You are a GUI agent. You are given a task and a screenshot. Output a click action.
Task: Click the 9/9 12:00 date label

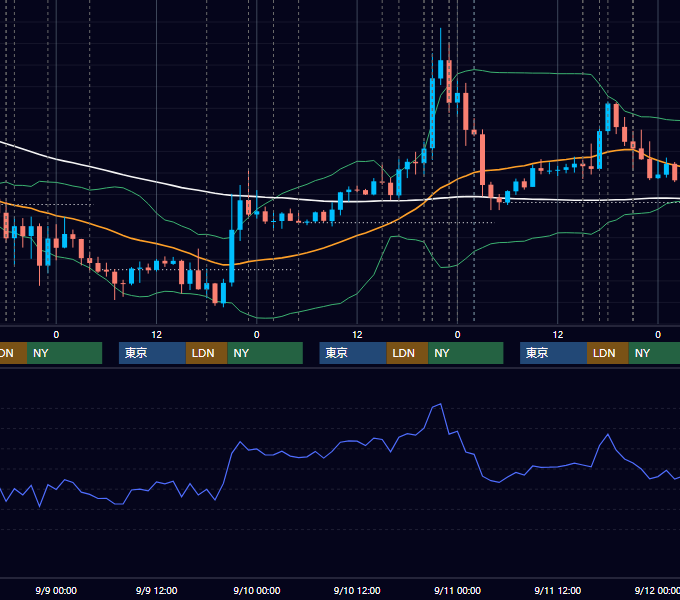point(157,590)
